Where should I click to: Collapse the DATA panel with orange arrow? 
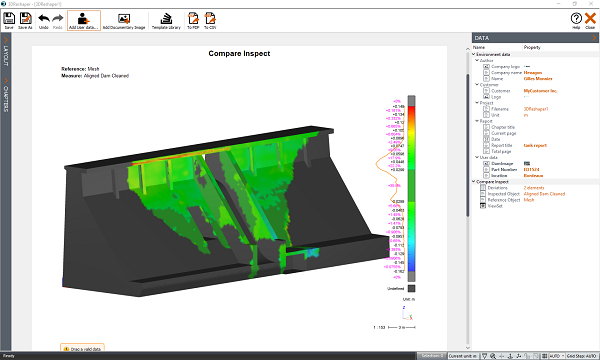point(594,38)
